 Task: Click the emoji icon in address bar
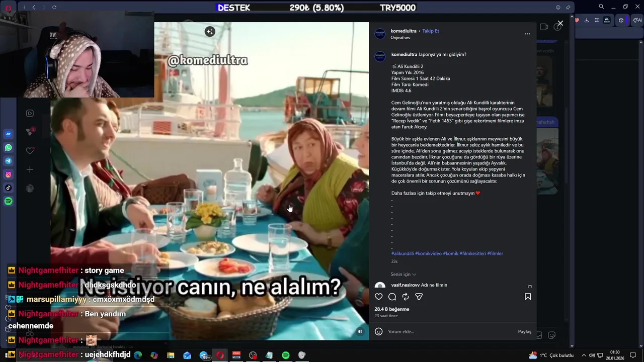click(x=558, y=7)
